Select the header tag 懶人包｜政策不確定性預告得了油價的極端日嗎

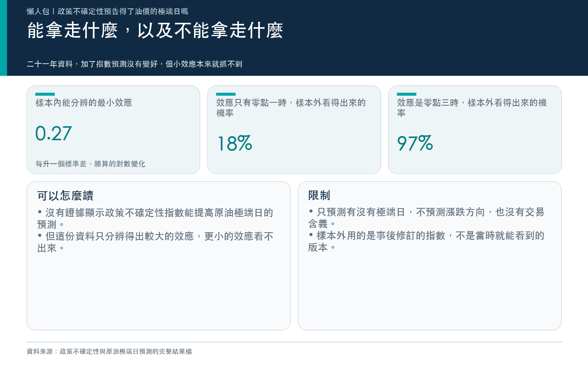(107, 11)
